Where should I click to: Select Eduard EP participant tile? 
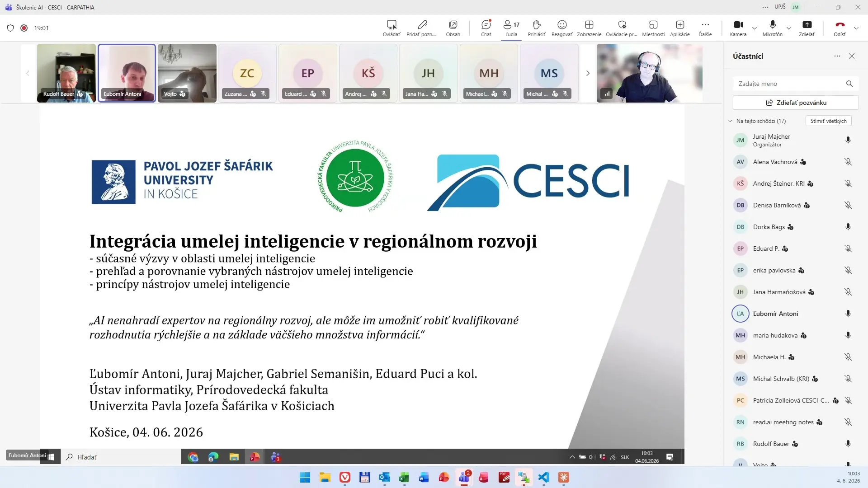click(x=308, y=73)
